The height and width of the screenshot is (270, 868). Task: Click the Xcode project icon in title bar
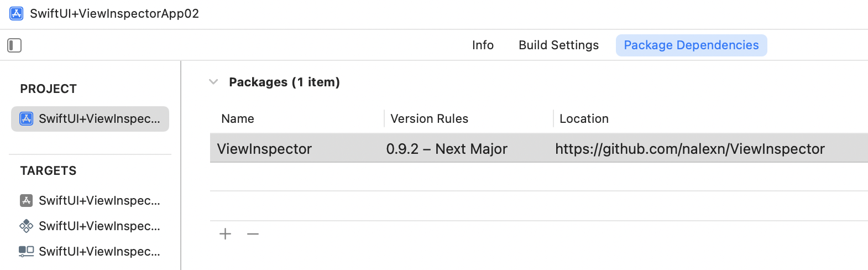point(17,13)
